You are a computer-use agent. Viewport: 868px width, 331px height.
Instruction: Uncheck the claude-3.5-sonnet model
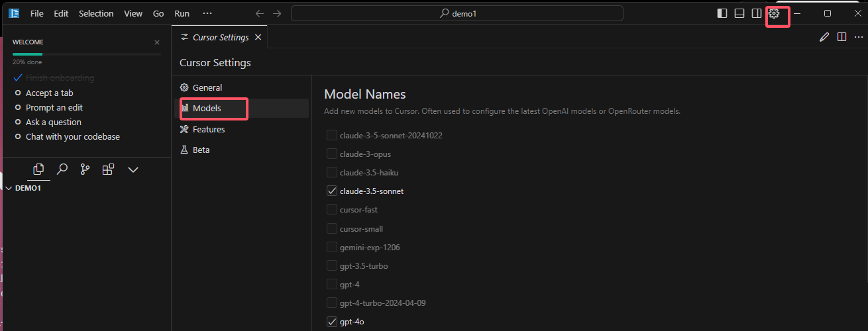pyautogui.click(x=332, y=191)
